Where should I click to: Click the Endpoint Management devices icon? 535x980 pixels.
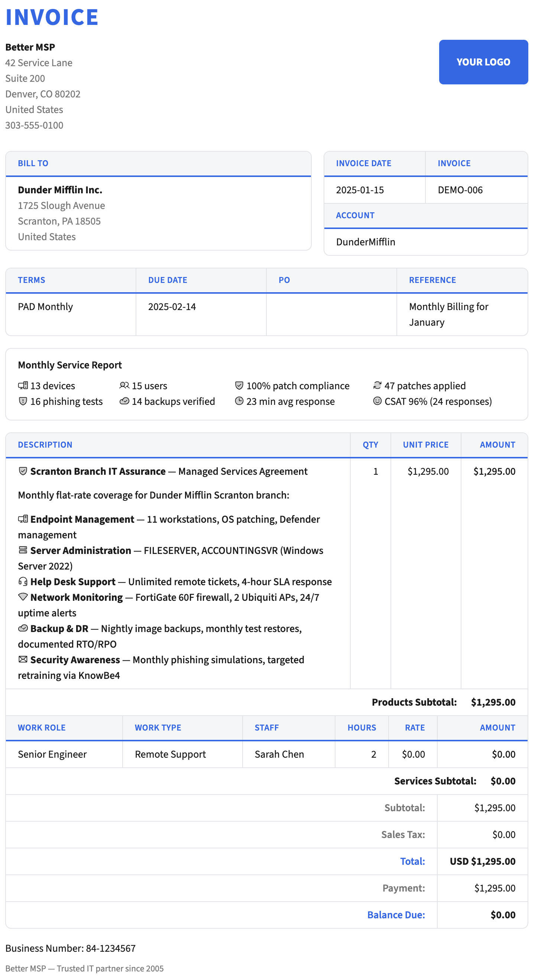click(23, 519)
